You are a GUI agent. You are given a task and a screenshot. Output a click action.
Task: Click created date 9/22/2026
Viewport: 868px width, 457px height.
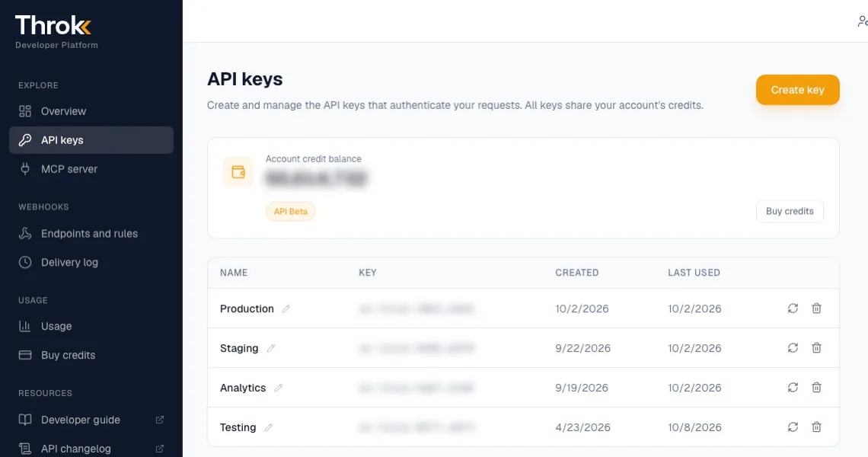pyautogui.click(x=583, y=348)
